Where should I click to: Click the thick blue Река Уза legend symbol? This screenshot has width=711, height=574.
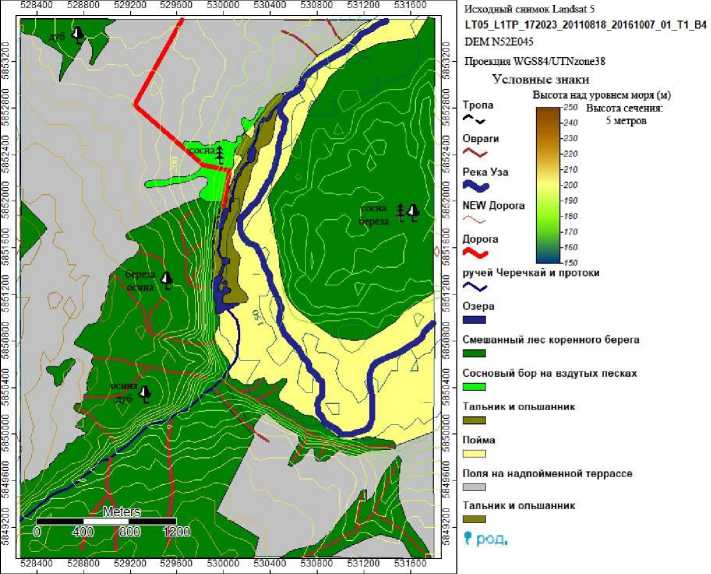click(x=476, y=186)
